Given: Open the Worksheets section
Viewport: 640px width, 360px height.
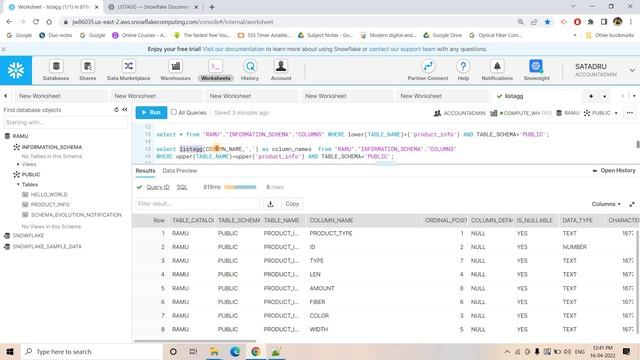Looking at the screenshot, I should [x=216, y=70].
